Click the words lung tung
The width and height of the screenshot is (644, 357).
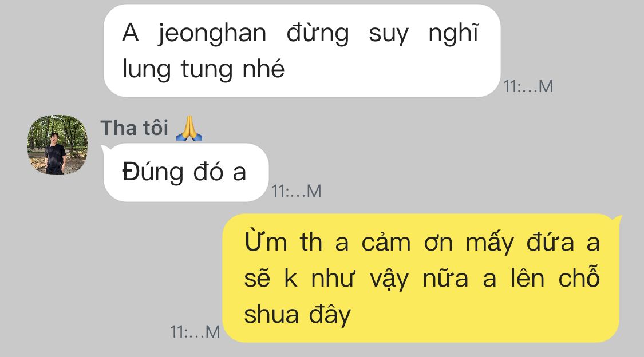(177, 69)
